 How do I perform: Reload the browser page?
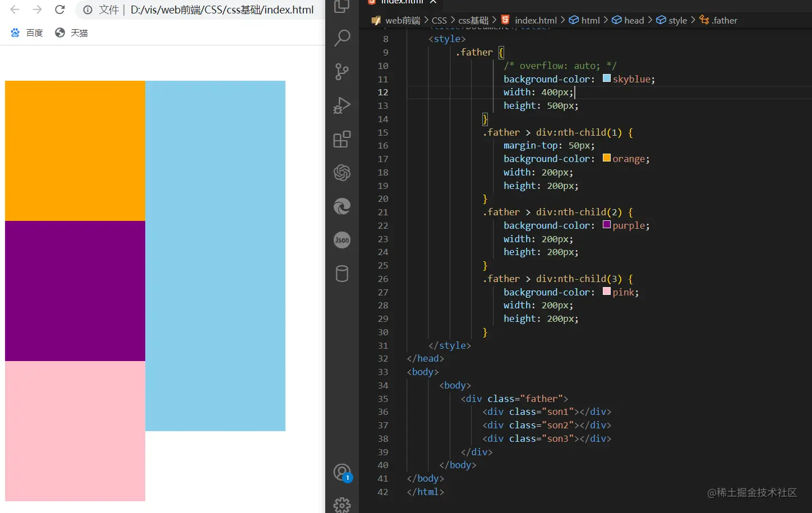click(x=60, y=10)
